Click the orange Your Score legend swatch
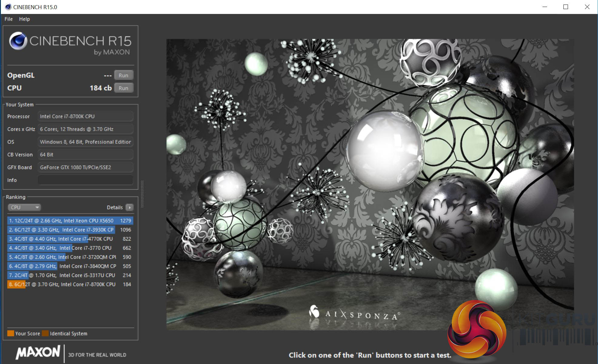Viewport: 598px width, 364px height. (11, 333)
